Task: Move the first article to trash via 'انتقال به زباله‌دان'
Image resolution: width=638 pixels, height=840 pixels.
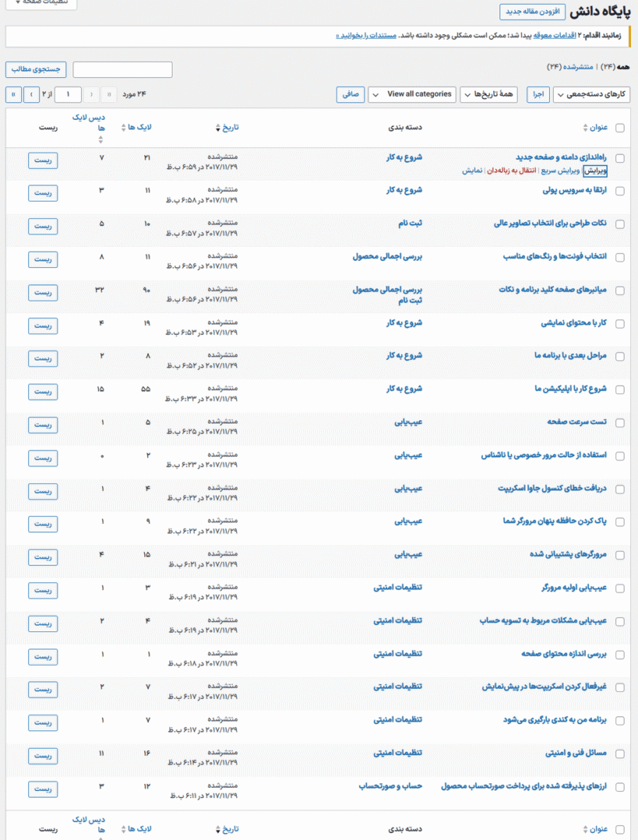Action: point(512,170)
